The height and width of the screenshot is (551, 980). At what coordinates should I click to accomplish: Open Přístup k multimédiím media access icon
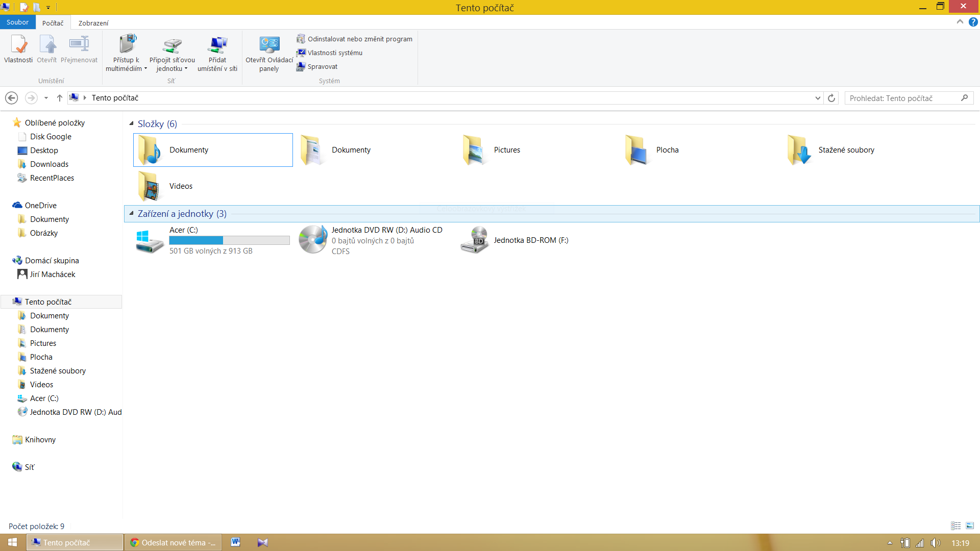[128, 45]
